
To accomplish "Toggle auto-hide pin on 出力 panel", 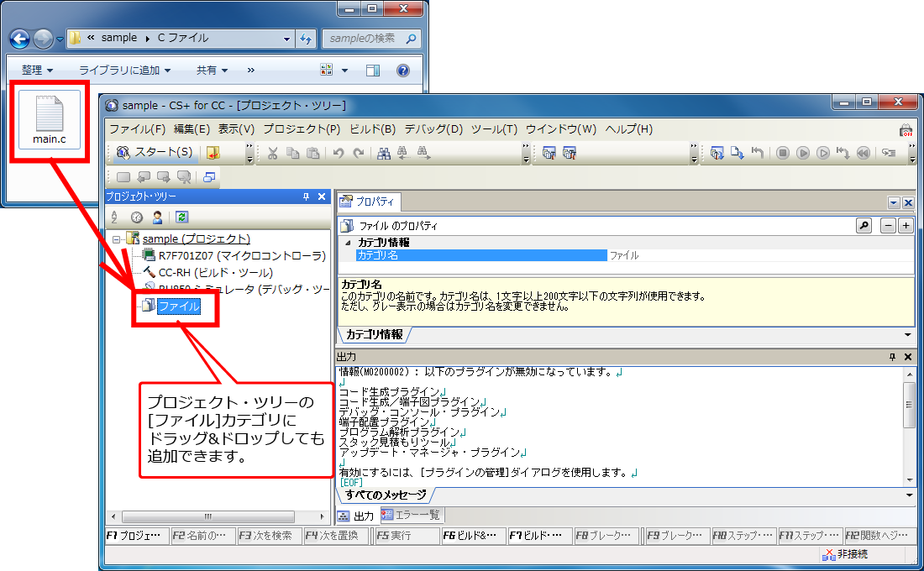I will pyautogui.click(x=892, y=357).
